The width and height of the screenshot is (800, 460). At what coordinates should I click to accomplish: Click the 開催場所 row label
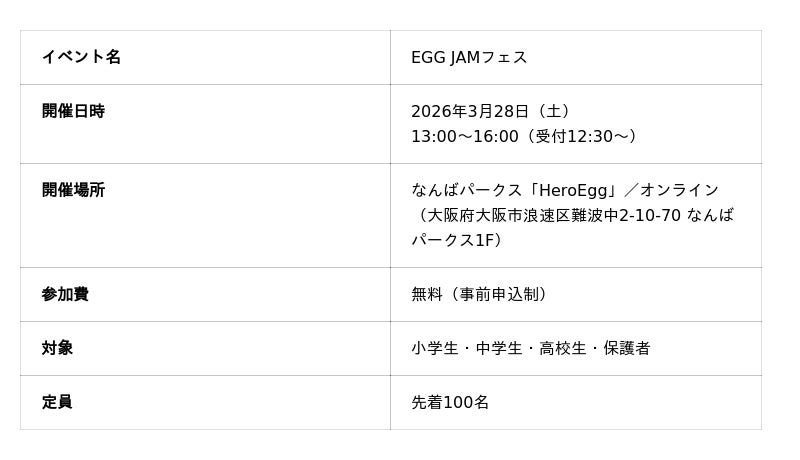coord(73,190)
